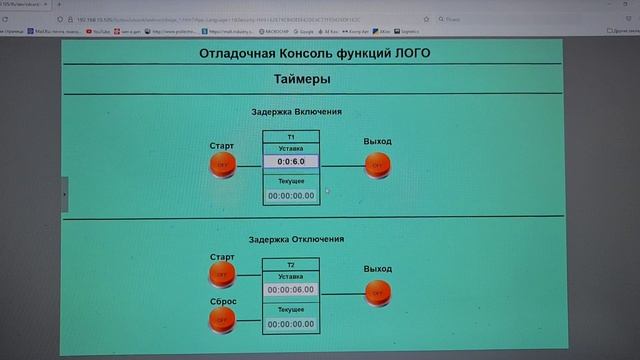Click the Задержка Отключения label
The width and height of the screenshot is (640, 360).
click(296, 239)
